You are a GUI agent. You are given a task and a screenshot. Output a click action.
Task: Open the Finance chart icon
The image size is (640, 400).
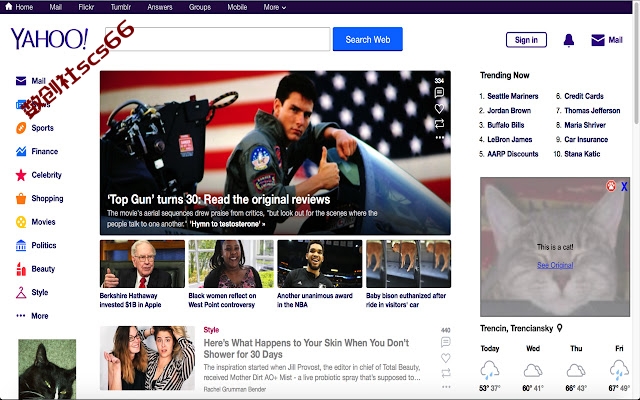[x=21, y=151]
